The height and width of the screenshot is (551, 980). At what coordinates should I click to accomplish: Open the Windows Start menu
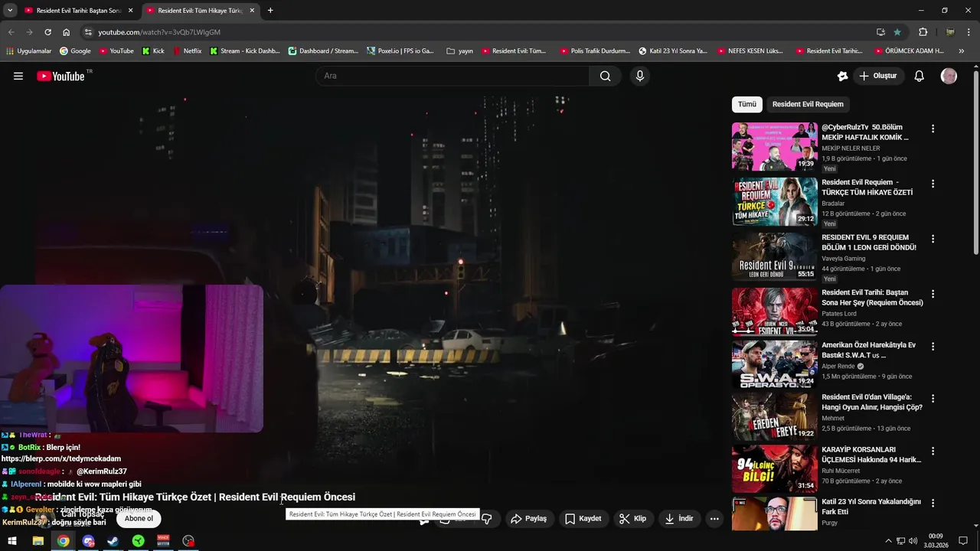click(12, 541)
